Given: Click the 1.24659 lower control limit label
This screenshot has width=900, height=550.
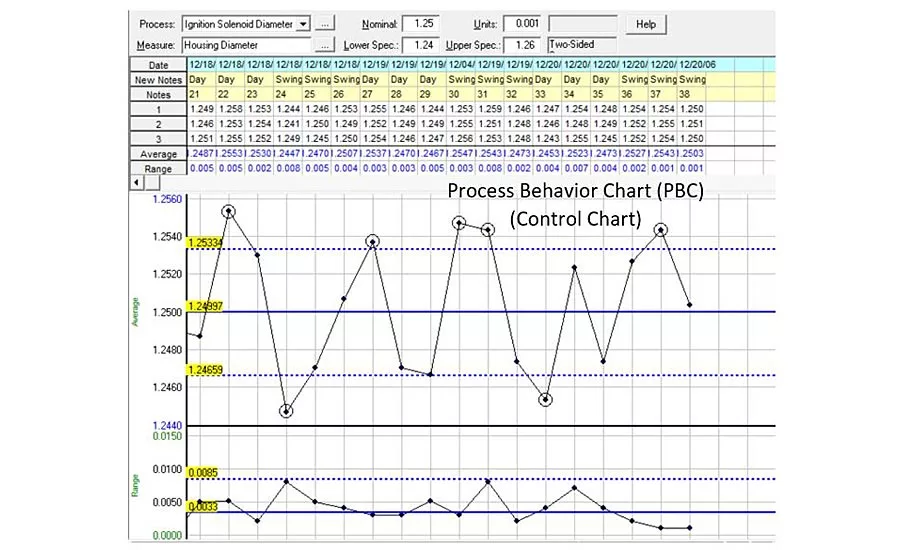Looking at the screenshot, I should 205,370.
